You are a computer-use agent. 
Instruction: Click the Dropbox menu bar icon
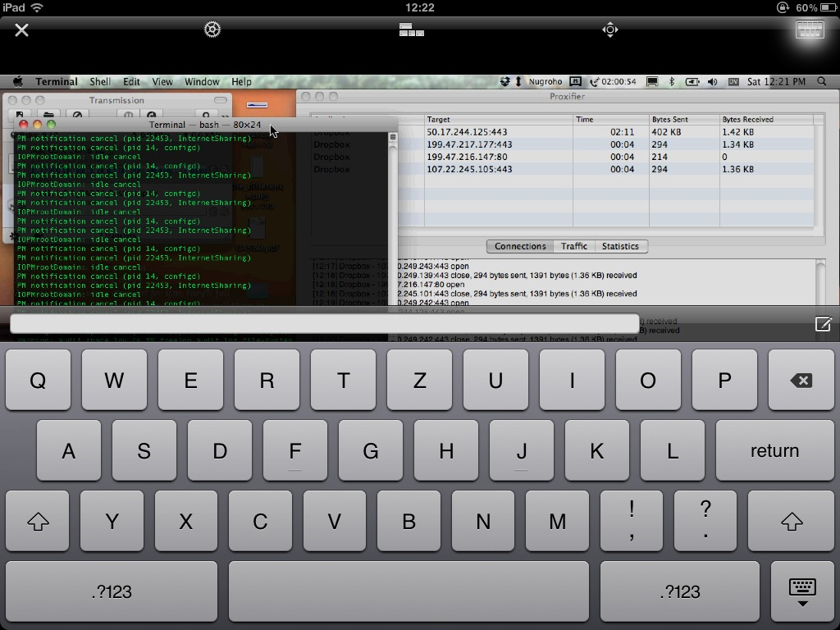tap(504, 81)
